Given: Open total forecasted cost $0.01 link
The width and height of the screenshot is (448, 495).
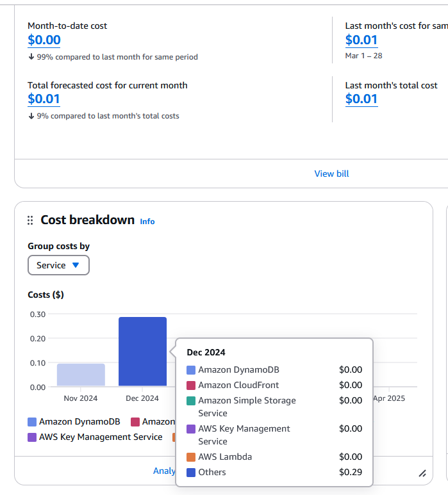Looking at the screenshot, I should click(x=44, y=99).
